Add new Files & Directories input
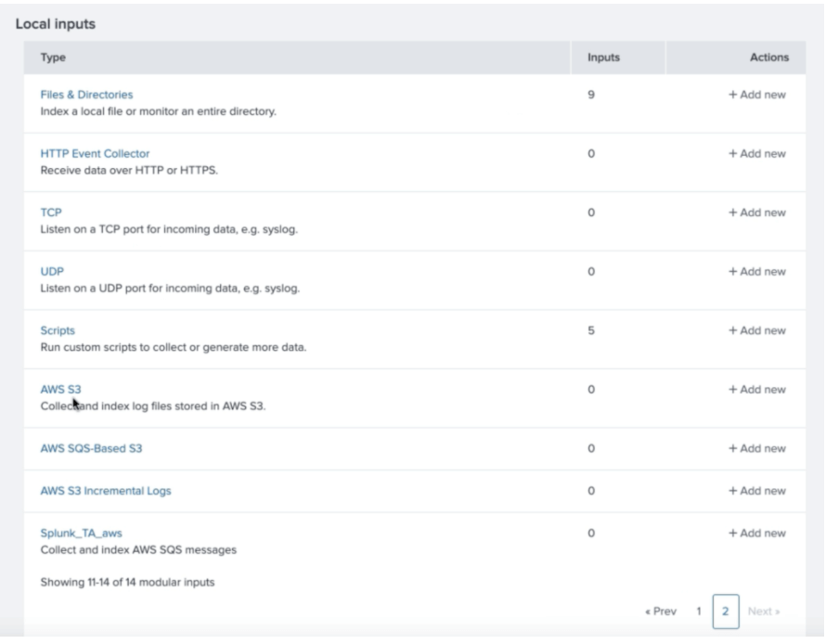826x644 pixels. pyautogui.click(x=757, y=95)
